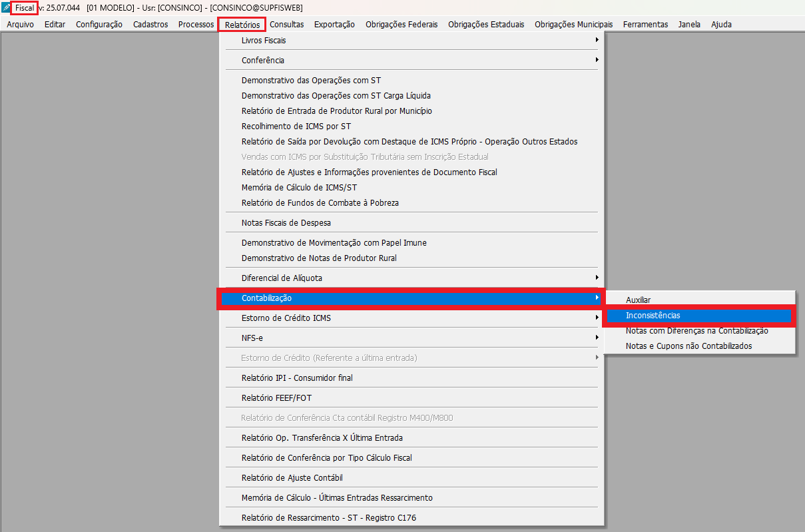Select Relatório IPI - Consumidor final
Viewport: 805px width, 532px height.
click(411, 378)
